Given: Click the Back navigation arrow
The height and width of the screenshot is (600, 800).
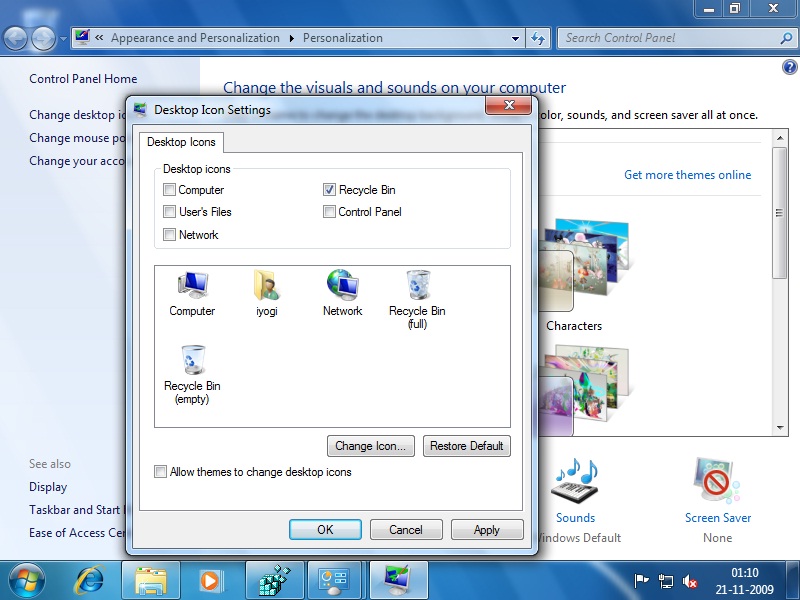Looking at the screenshot, I should click(15, 38).
